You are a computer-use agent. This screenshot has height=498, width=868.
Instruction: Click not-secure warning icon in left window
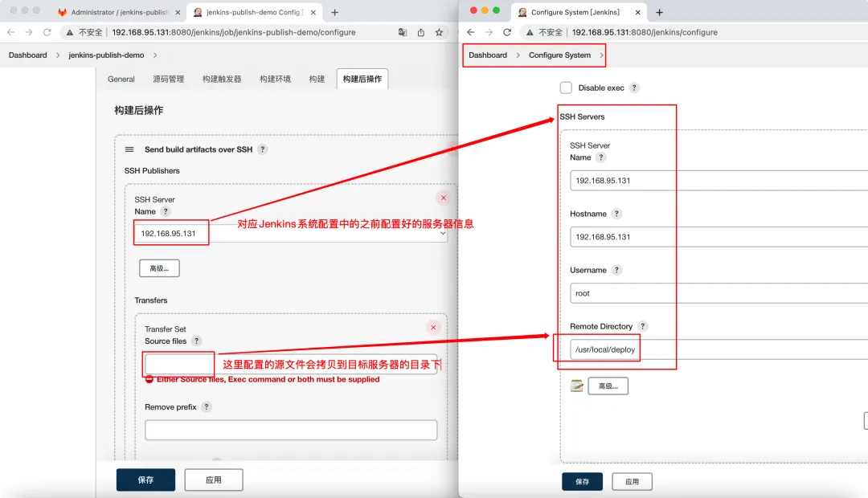[x=70, y=33]
